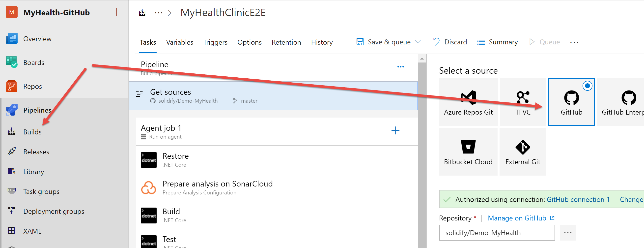Image resolution: width=644 pixels, height=248 pixels.
Task: Click the Repository input field
Action: click(497, 233)
